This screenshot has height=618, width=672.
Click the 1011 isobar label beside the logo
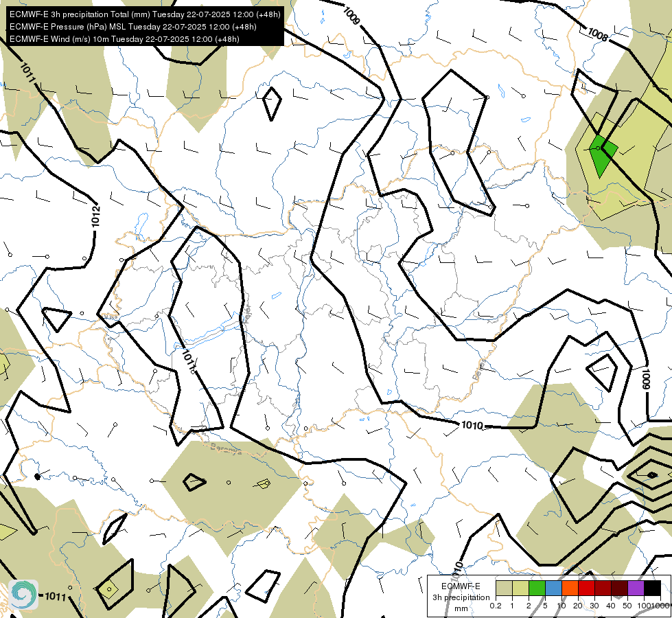(56, 597)
